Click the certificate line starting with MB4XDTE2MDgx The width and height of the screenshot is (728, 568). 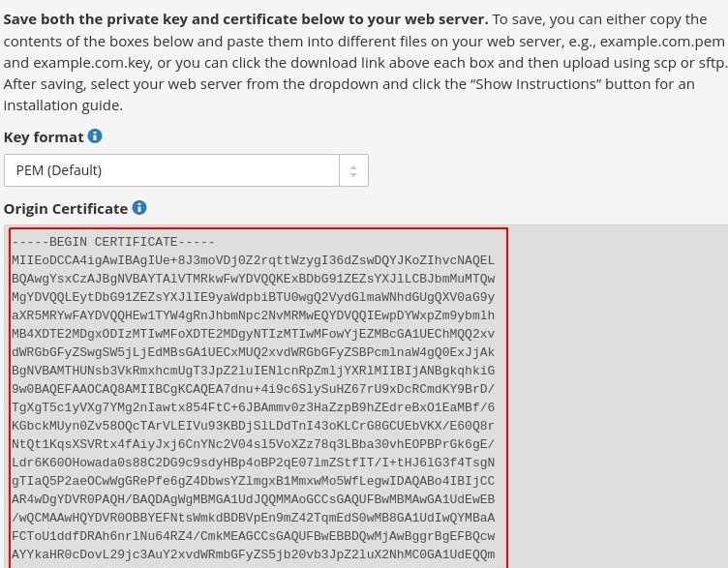(254, 334)
